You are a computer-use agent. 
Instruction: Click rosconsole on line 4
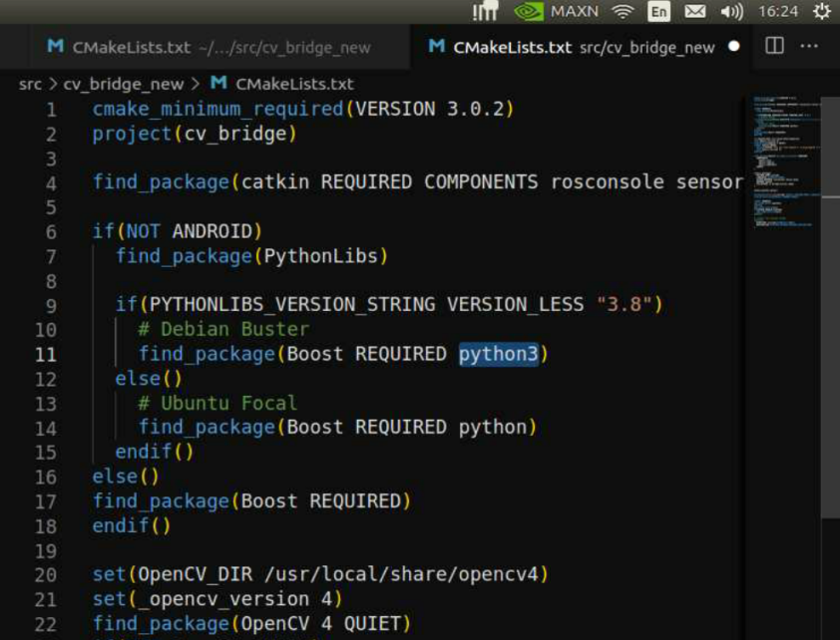608,182
